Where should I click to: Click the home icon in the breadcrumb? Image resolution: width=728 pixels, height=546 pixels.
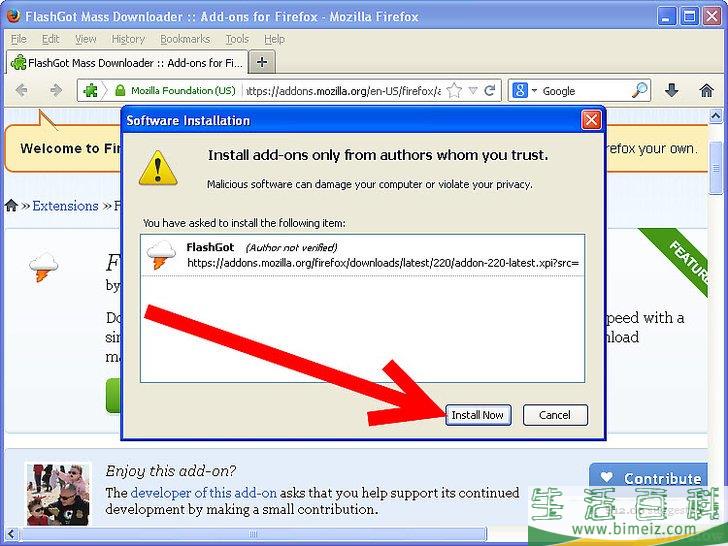tap(12, 205)
